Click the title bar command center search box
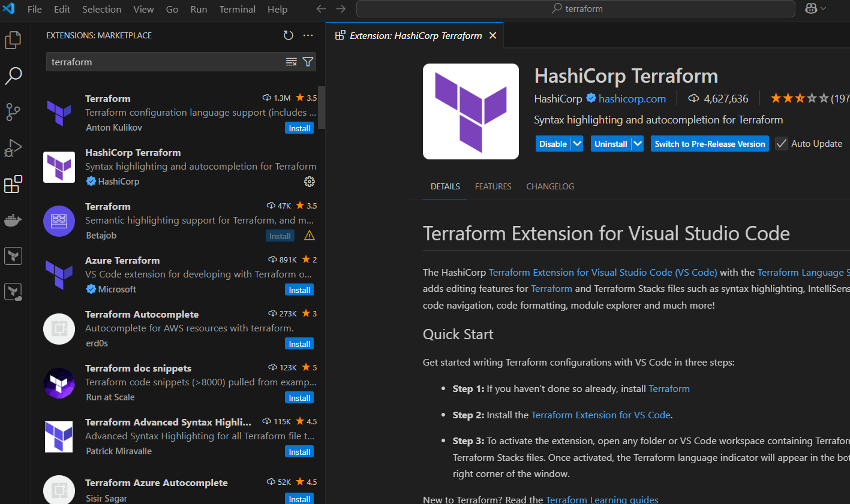The width and height of the screenshot is (850, 504). [x=576, y=9]
